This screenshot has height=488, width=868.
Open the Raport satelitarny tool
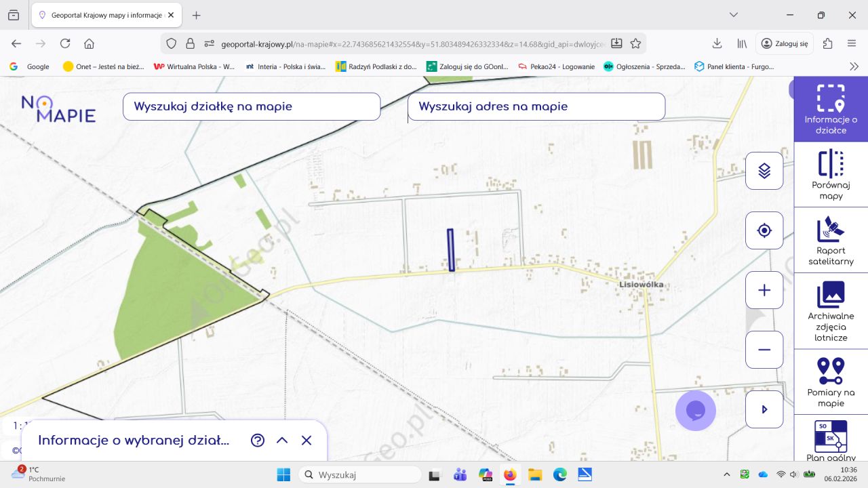click(831, 240)
